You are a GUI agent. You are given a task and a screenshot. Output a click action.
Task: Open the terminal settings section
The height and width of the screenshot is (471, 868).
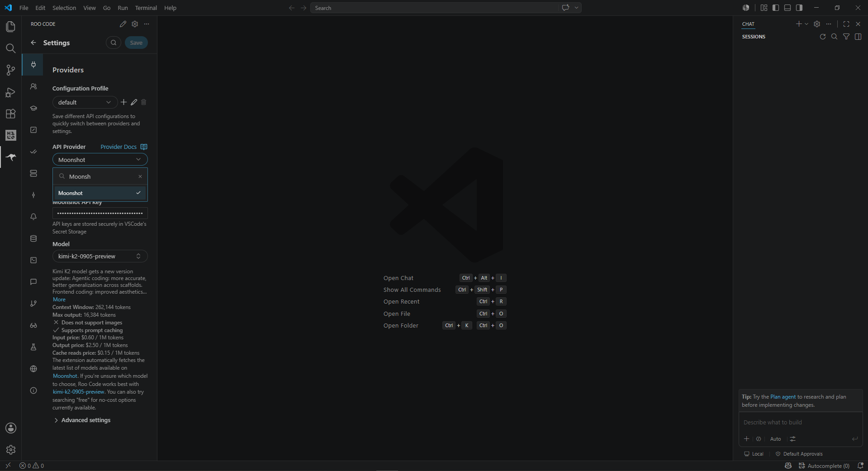33,260
